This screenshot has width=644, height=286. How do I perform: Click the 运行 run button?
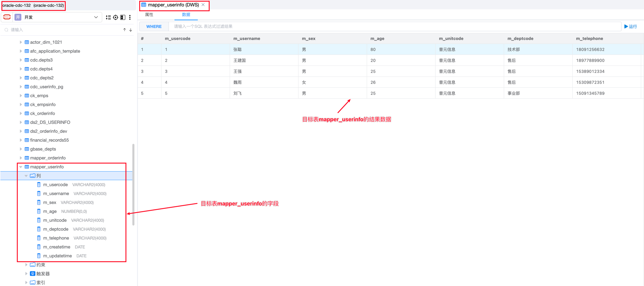point(631,26)
